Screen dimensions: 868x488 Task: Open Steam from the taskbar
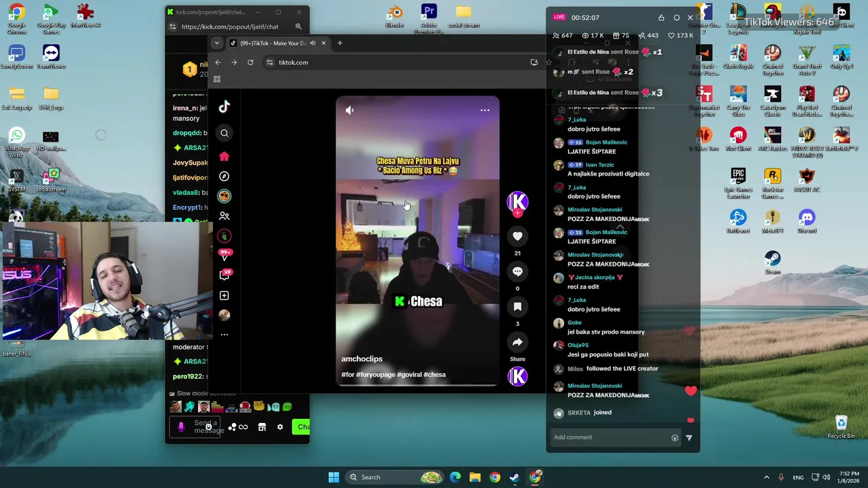(515, 477)
